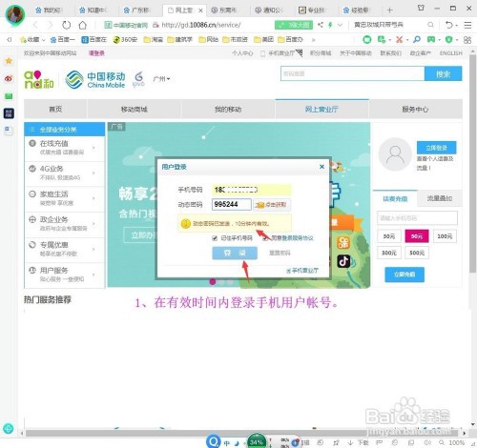This screenshot has width=477, height=448.
Task: Click the 立即登录 button beside avatar
Action: [436, 148]
